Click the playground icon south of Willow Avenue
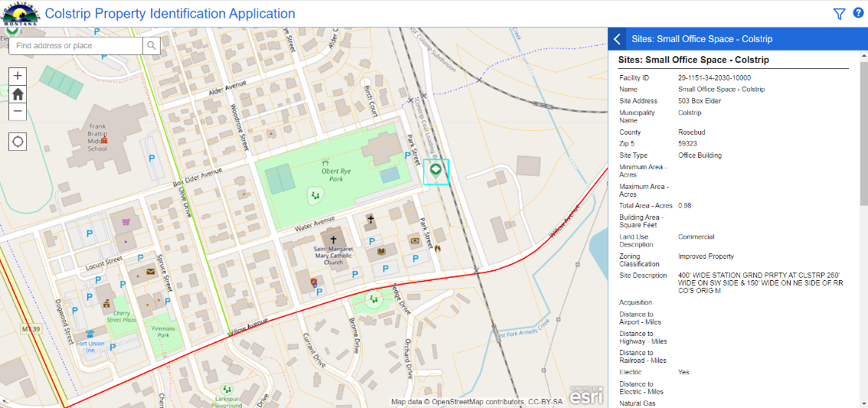The height and width of the screenshot is (408, 868). coord(374,299)
